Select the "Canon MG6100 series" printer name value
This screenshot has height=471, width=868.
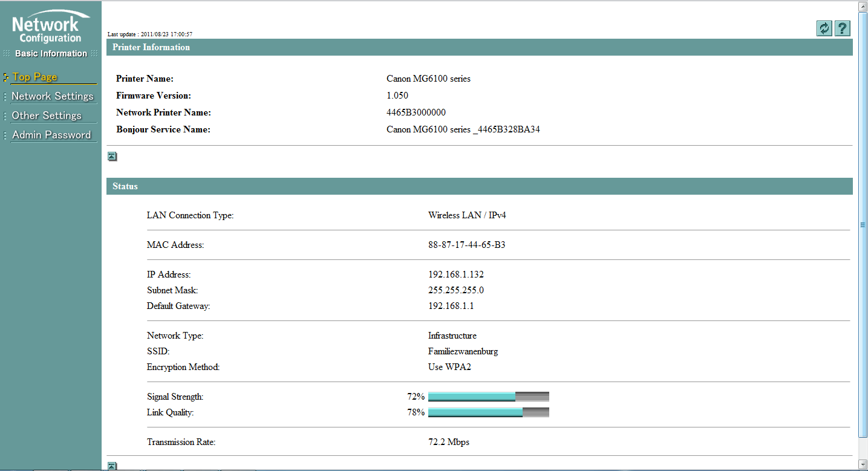pos(428,79)
